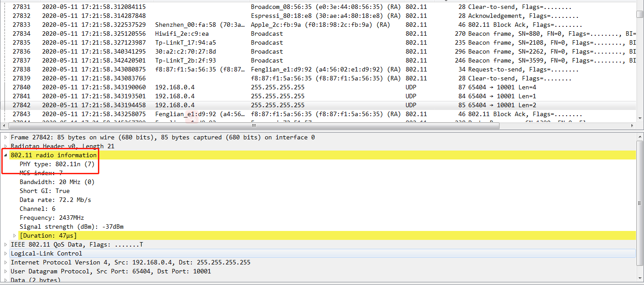The height and width of the screenshot is (285, 644).
Task: Expand Internet Protocol Version 4 node
Action: pos(6,262)
